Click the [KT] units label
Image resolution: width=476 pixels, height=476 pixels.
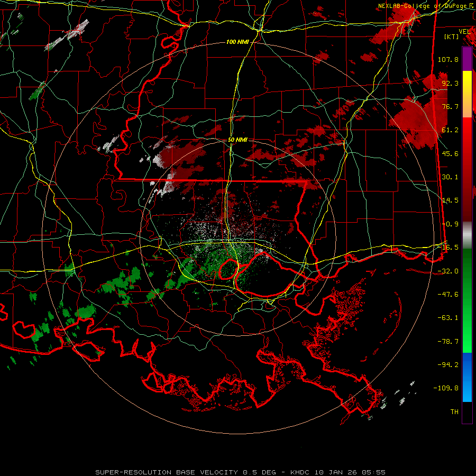point(452,36)
